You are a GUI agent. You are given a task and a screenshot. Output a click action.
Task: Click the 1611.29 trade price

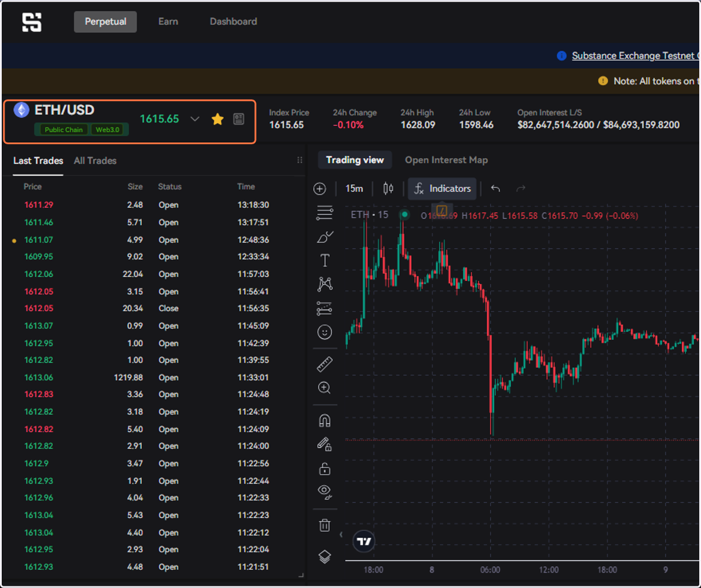pyautogui.click(x=39, y=205)
